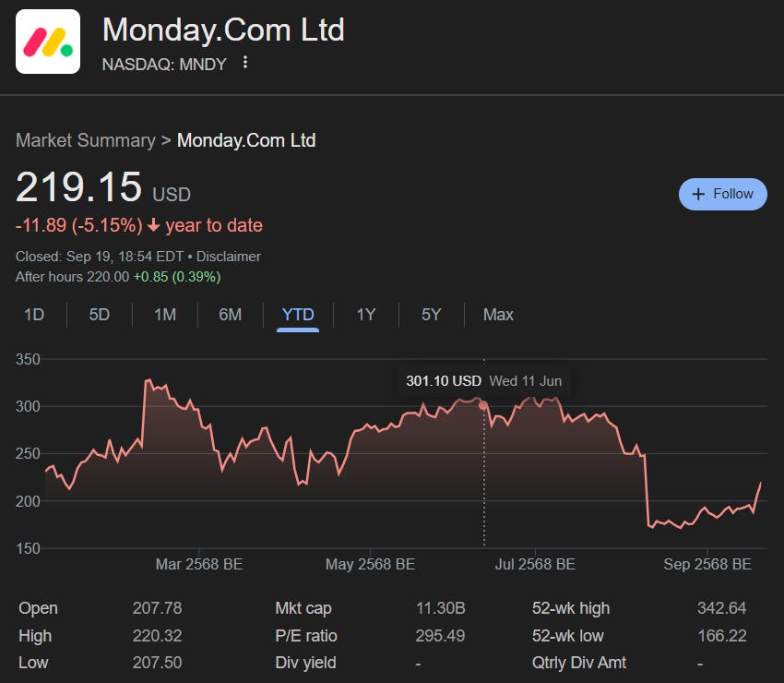This screenshot has width=784, height=683.
Task: Click the P/E ratio value 295.49
Action: pos(440,636)
